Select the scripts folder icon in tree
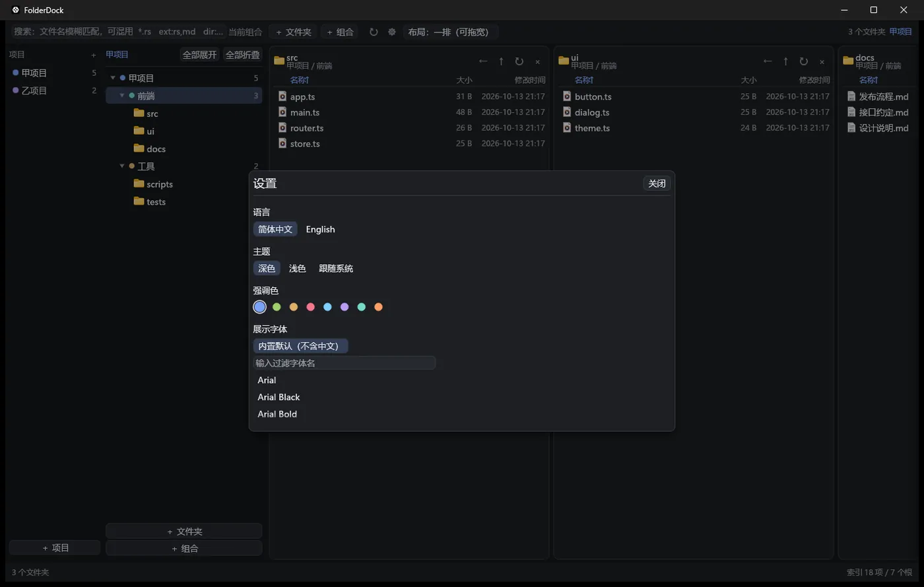924x587 pixels. pos(139,184)
